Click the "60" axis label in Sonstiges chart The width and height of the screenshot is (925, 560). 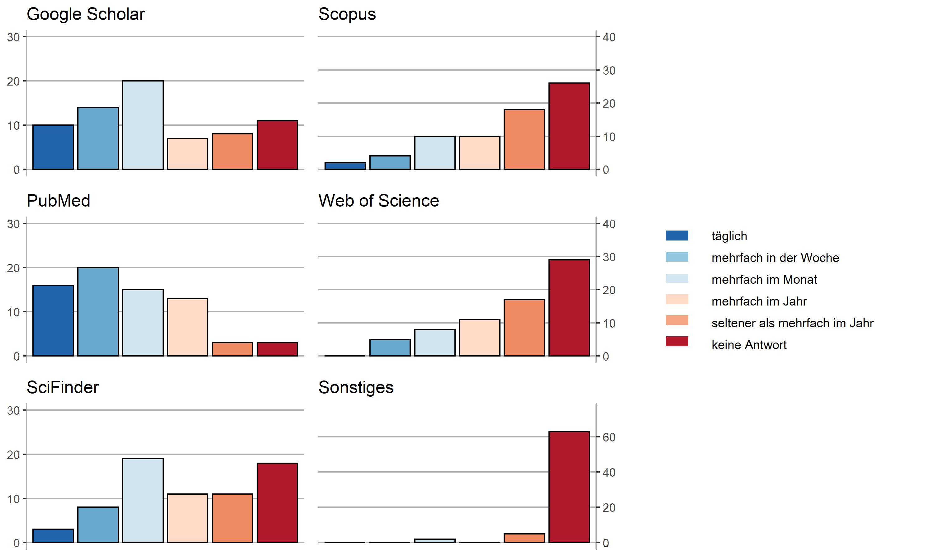[609, 437]
